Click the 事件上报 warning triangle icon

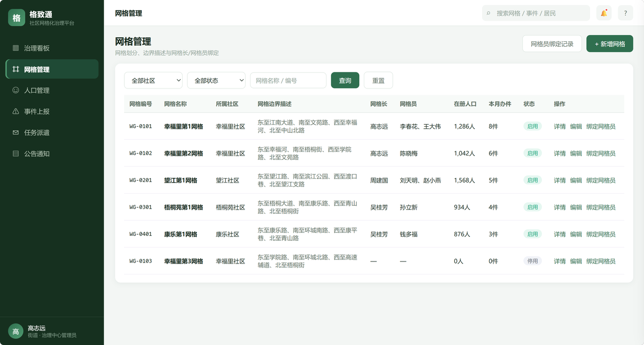click(x=16, y=112)
